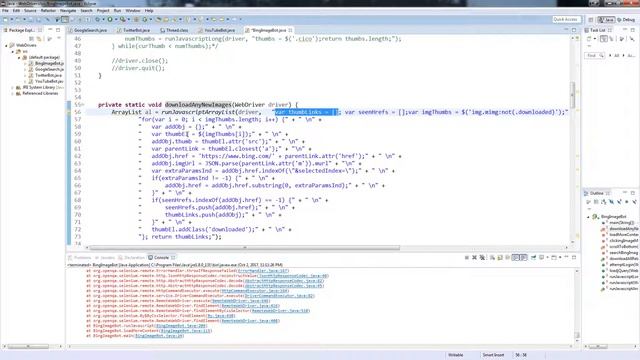Maximize the code editor area
640x360 pixels.
[574, 30]
